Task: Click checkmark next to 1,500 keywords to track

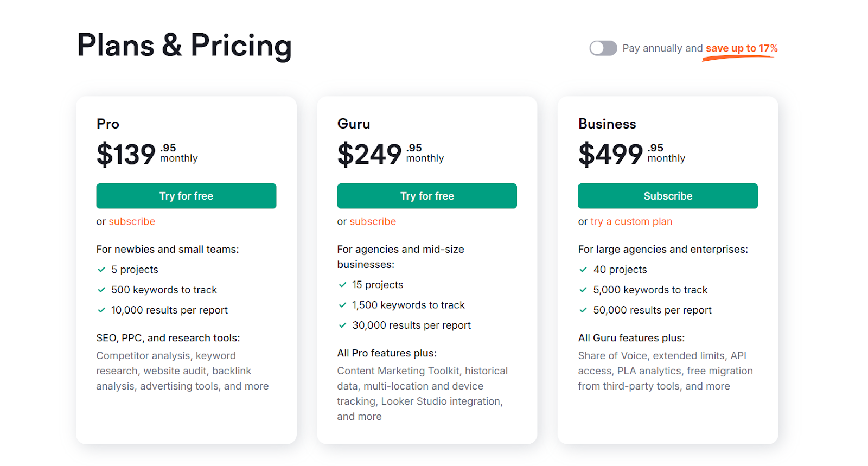Action: tap(342, 305)
